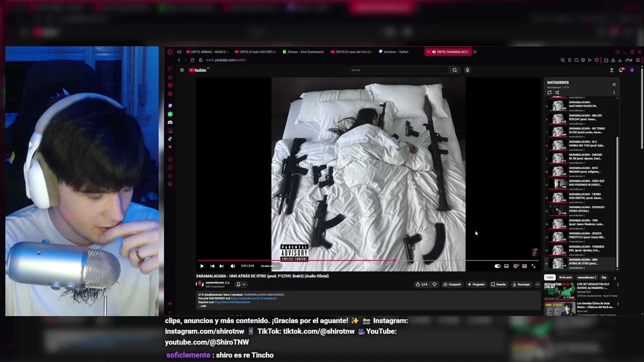Open YouTube guide hamburger menu
644x362 pixels.
(182, 70)
